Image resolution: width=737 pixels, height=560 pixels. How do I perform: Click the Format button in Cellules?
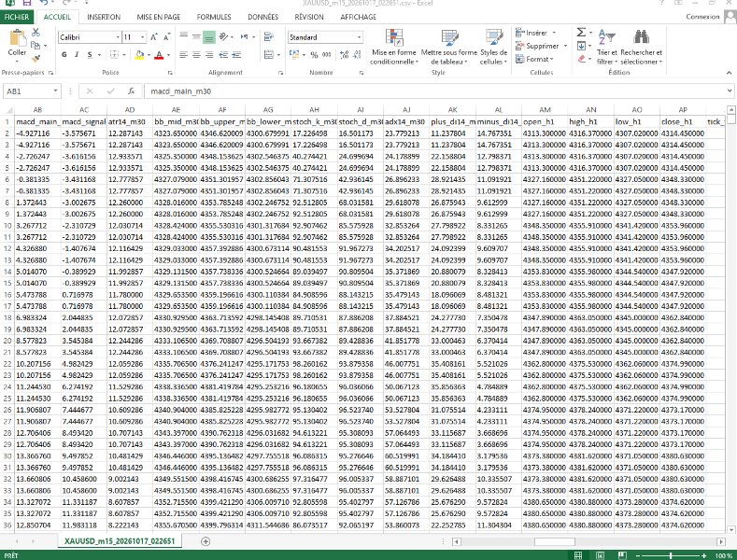click(x=534, y=59)
